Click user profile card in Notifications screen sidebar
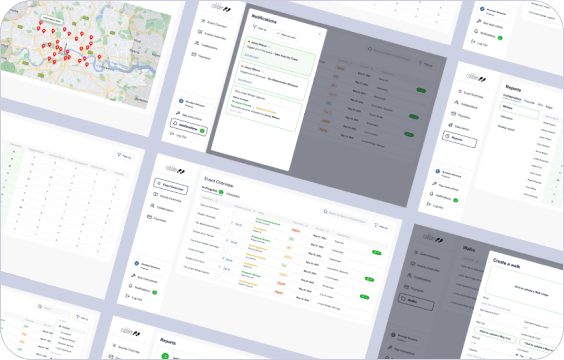Image resolution: width=564 pixels, height=360 pixels. point(195,104)
